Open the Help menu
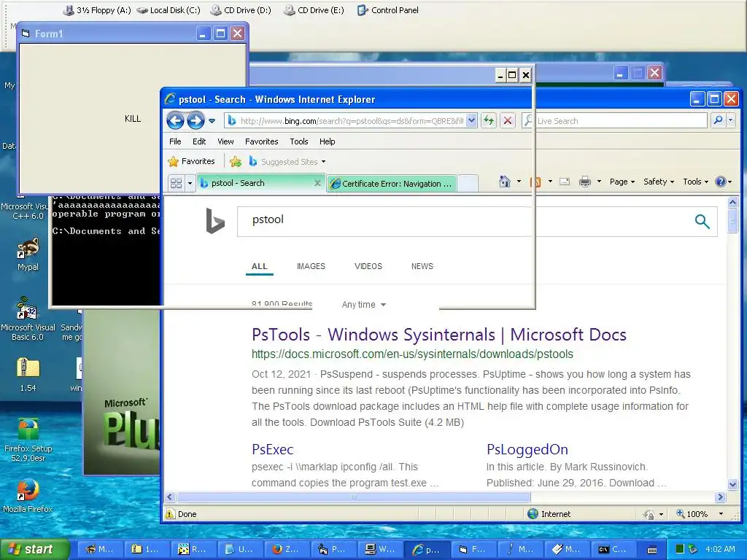Viewport: 747px width, 560px height. (328, 141)
